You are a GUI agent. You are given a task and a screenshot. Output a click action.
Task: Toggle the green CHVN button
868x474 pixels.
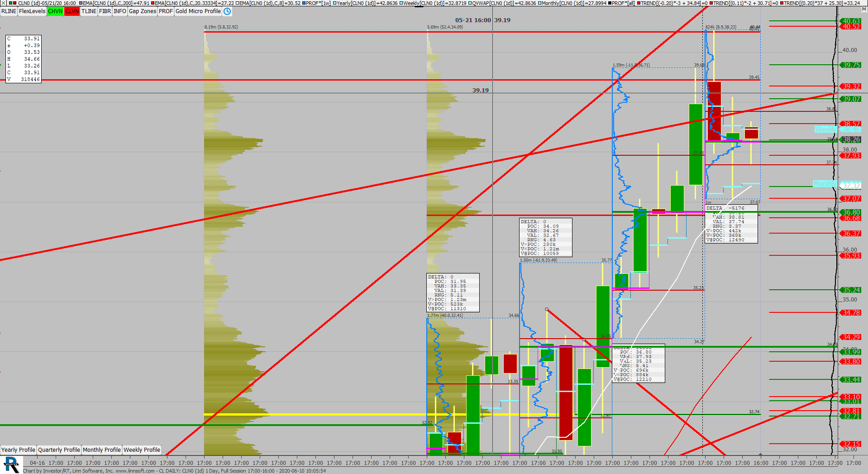point(55,11)
